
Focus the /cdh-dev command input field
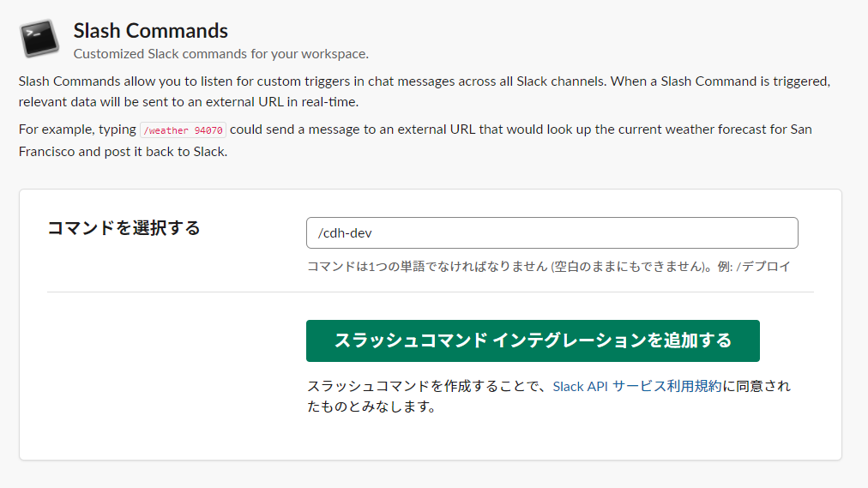pos(552,233)
